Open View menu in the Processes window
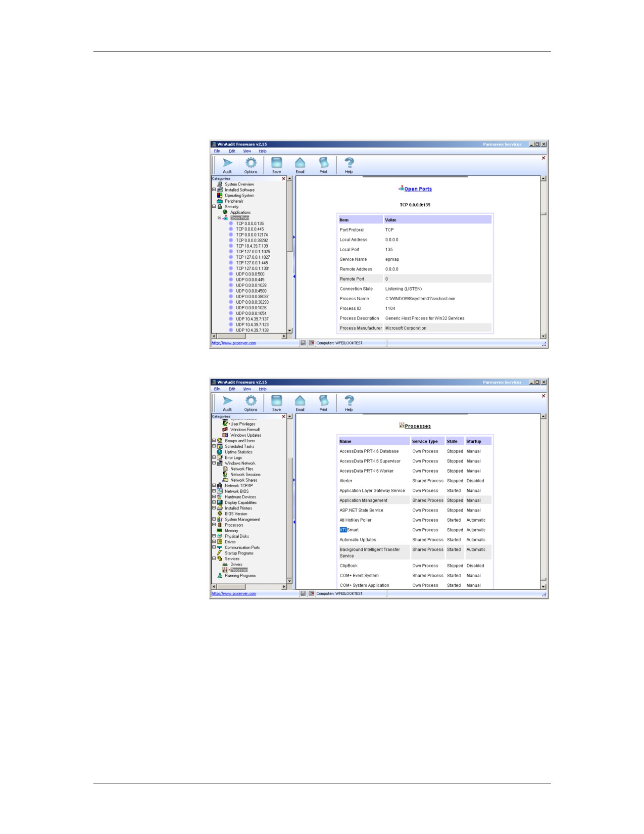 coord(247,389)
